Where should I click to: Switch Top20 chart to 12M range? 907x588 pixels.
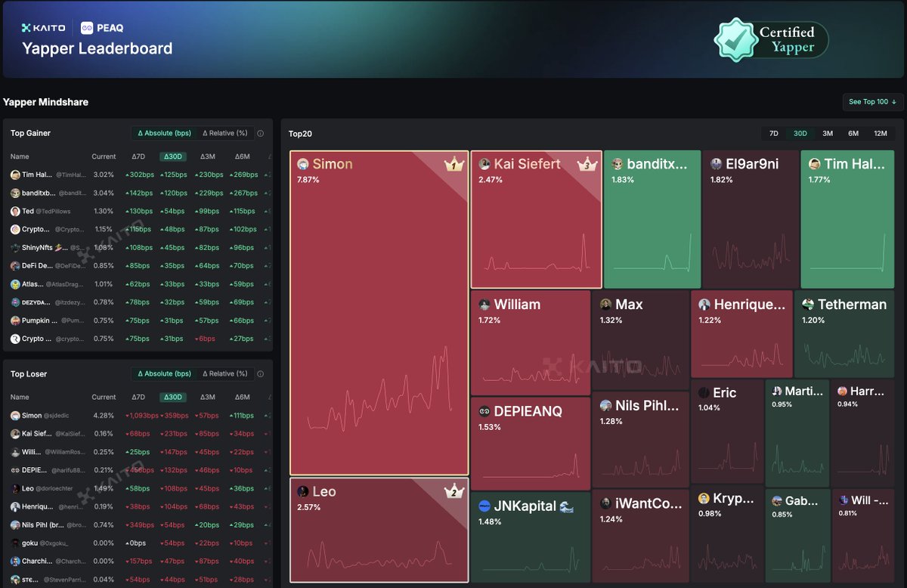(881, 134)
